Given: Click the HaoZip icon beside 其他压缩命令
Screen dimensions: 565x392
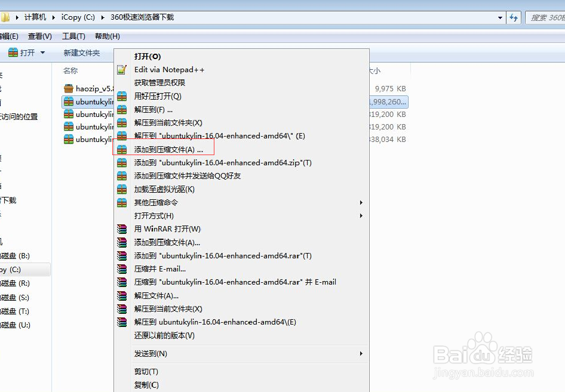Looking at the screenshot, I should click(122, 202).
